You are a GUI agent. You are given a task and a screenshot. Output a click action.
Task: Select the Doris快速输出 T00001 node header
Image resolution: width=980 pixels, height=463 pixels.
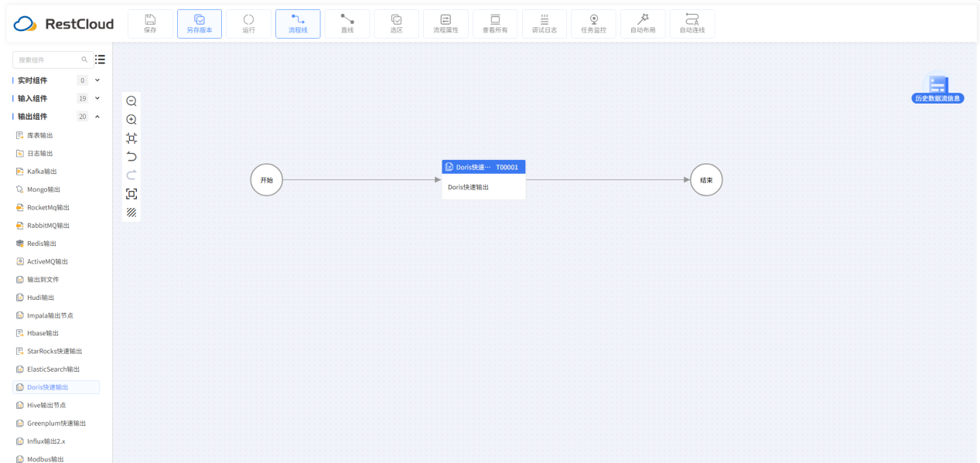coord(483,167)
